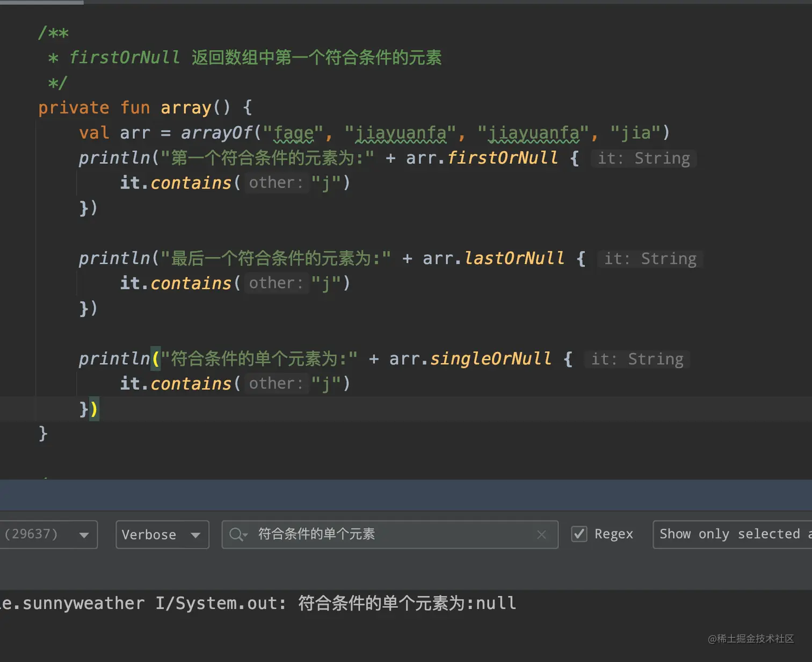Focus the logcat search input field

point(390,534)
